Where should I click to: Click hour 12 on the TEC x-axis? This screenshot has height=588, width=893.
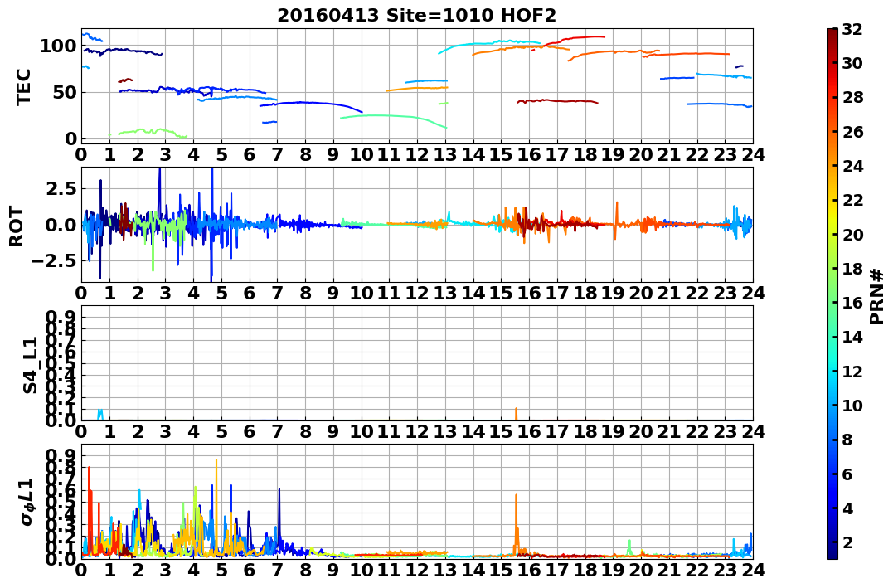click(x=417, y=154)
